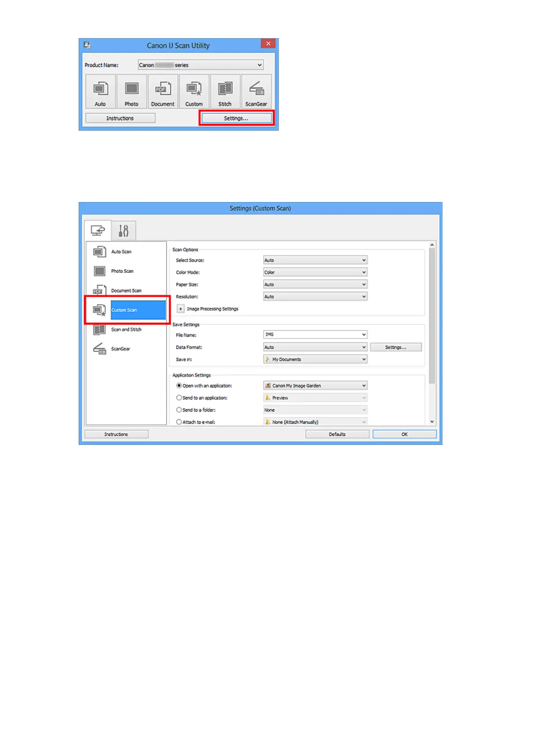The width and height of the screenshot is (535, 756).
Task: Click the Stitch icon in Scan Utility
Action: click(225, 92)
